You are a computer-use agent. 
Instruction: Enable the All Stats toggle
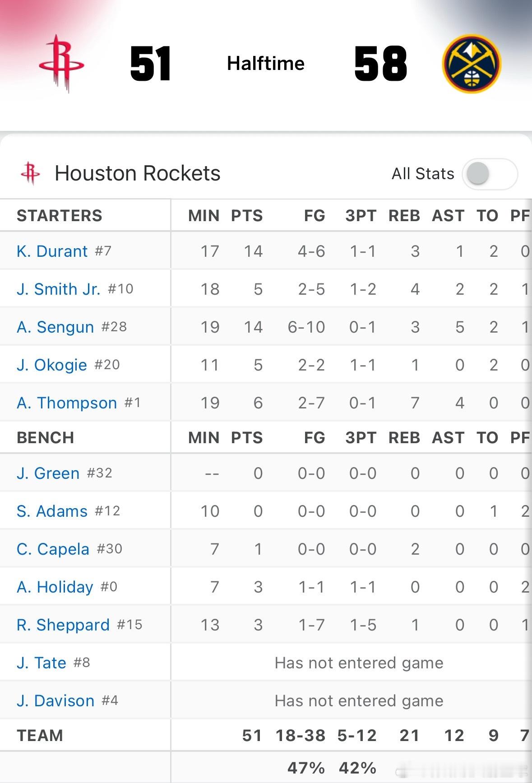(490, 174)
